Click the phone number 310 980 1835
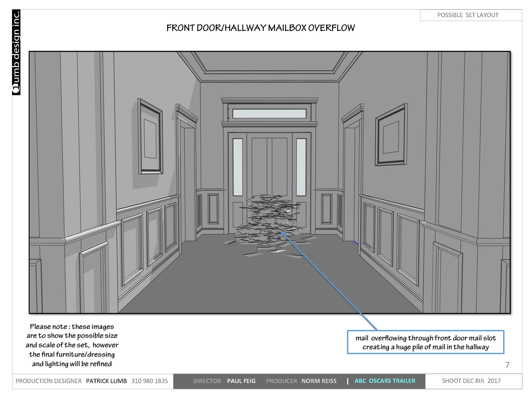This screenshot has height=399, width=532. tap(150, 381)
